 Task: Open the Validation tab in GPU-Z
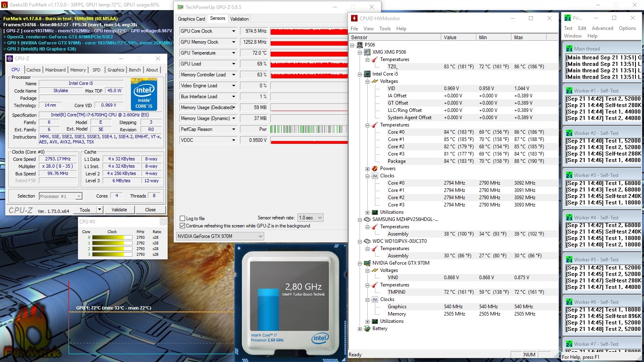(239, 19)
